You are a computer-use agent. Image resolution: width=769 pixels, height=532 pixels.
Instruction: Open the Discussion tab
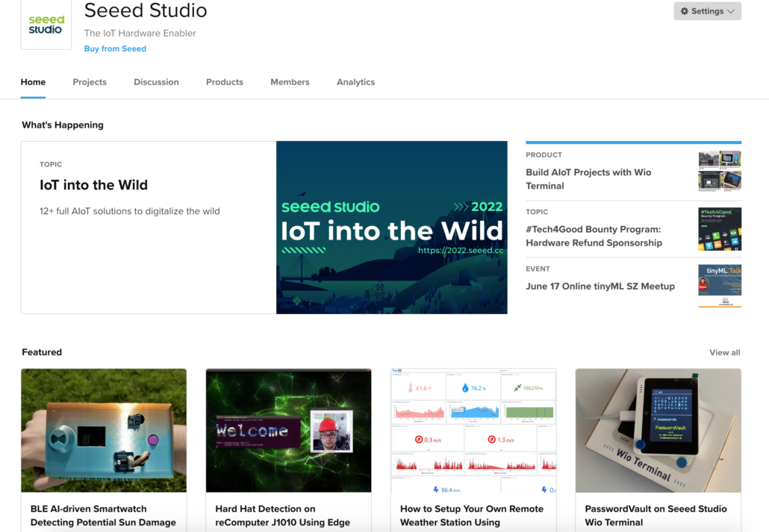tap(156, 82)
